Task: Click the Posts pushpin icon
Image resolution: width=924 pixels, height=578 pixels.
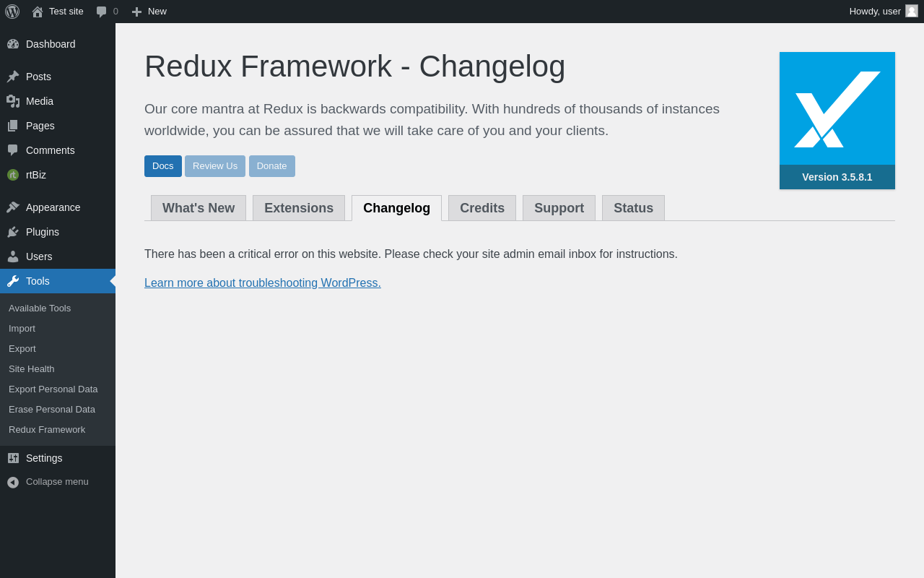Action: click(13, 77)
